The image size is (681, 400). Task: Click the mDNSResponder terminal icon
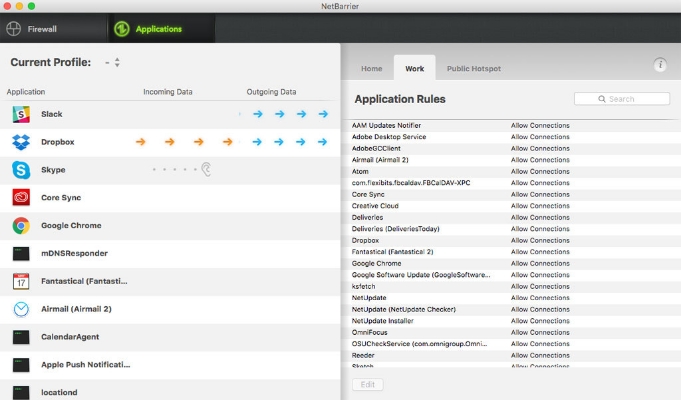(21, 254)
